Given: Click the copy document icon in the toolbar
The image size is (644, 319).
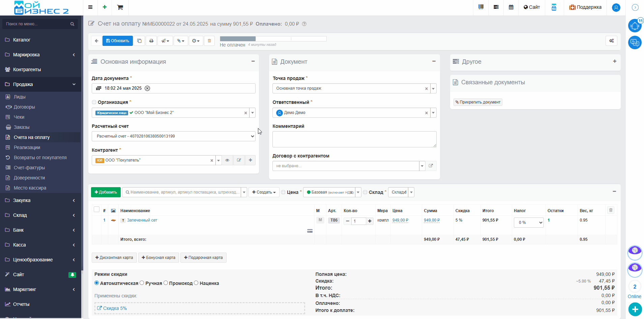Looking at the screenshot, I should click(x=139, y=41).
